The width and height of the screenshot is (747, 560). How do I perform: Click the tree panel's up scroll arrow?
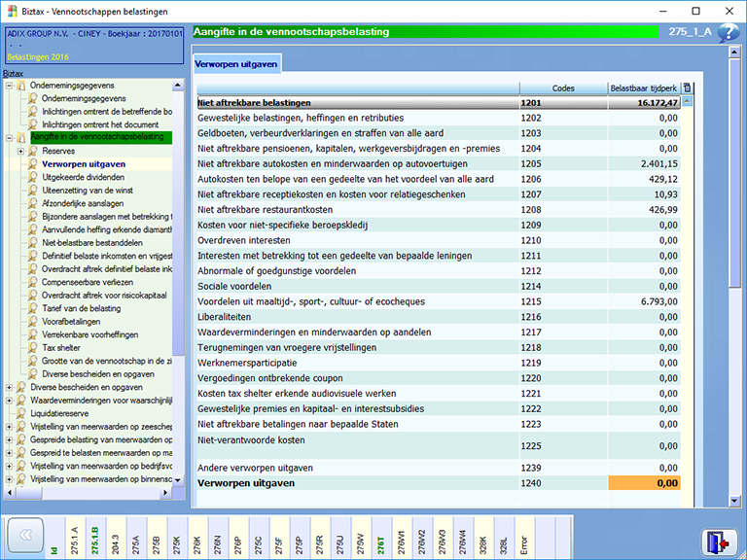click(178, 86)
